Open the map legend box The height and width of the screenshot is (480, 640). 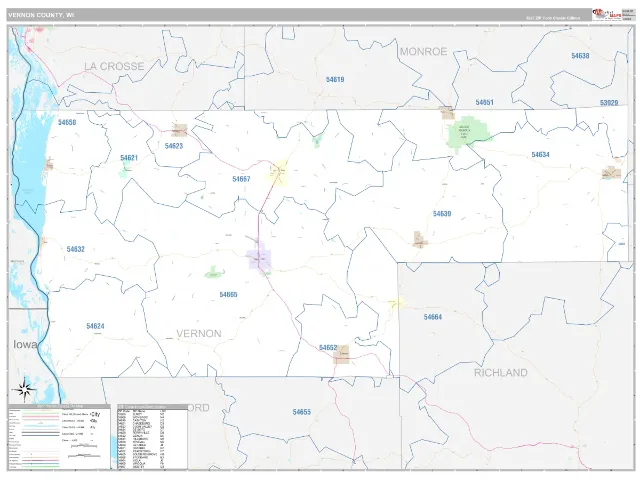(60, 437)
